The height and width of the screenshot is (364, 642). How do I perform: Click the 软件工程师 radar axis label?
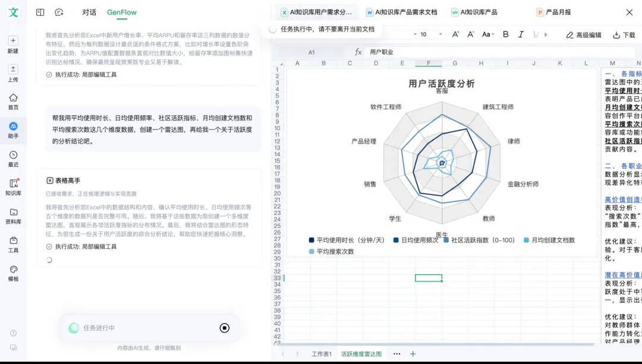[386, 107]
